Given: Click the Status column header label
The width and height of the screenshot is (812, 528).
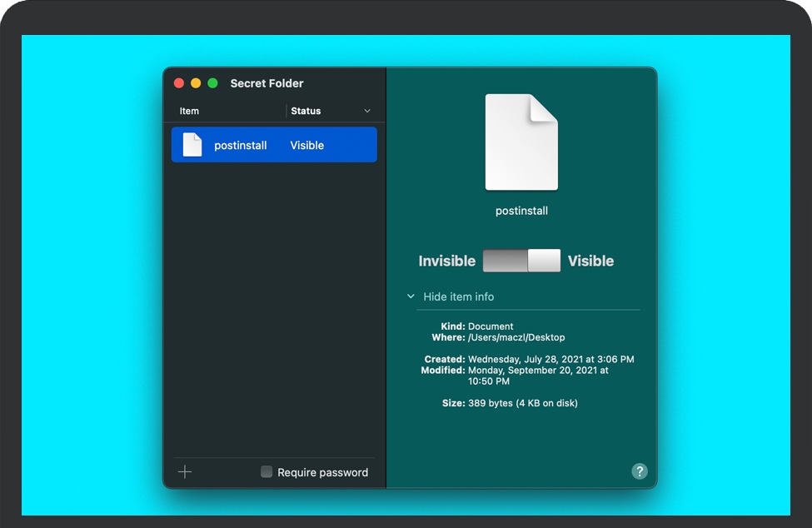Looking at the screenshot, I should [x=306, y=111].
